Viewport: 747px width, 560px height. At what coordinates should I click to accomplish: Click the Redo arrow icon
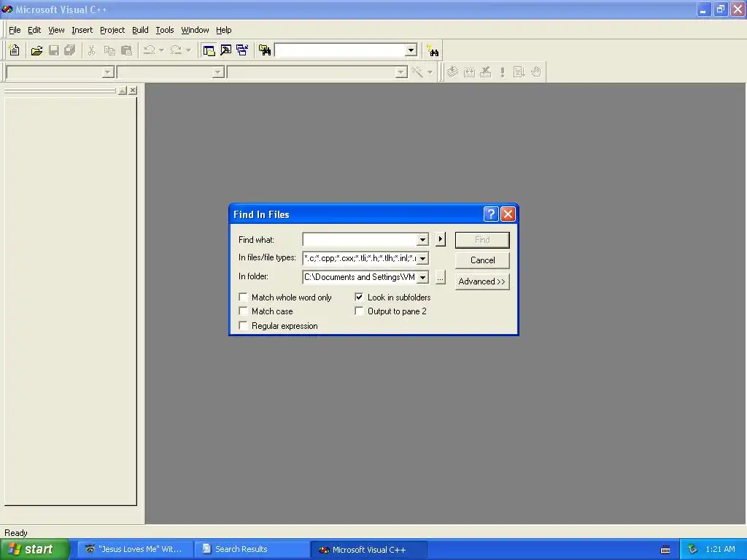point(176,50)
